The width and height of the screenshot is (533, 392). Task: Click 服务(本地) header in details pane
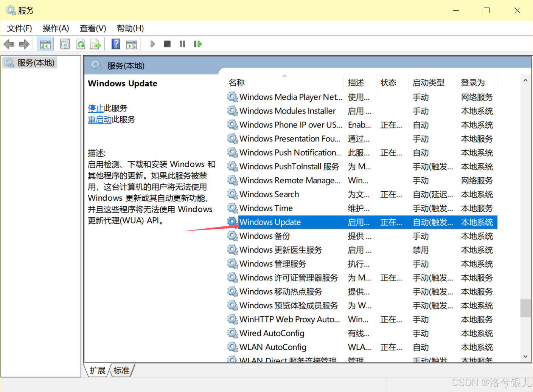coord(126,66)
